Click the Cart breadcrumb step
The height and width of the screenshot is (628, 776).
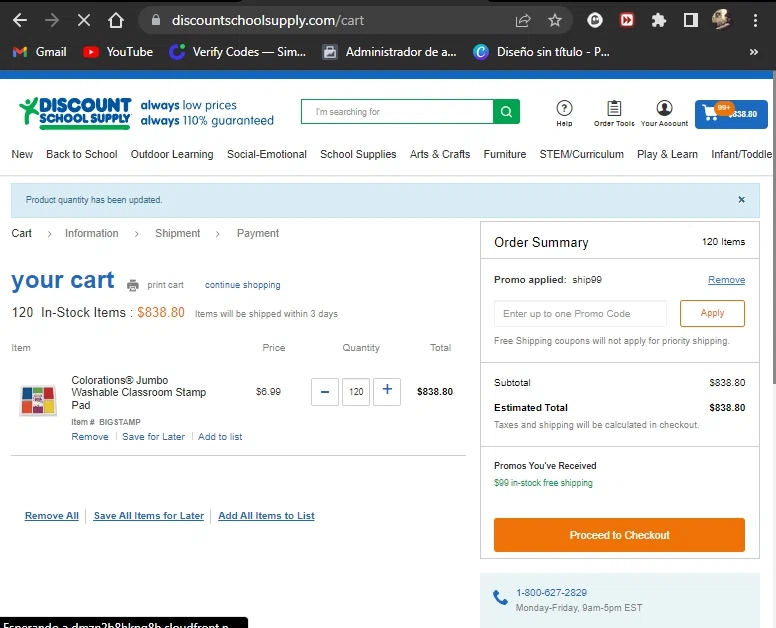pos(21,233)
